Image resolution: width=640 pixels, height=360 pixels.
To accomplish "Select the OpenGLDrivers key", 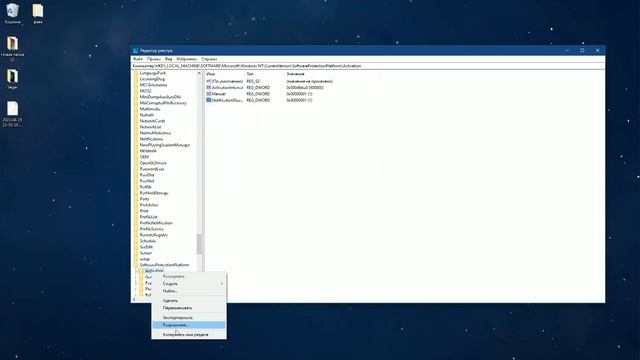I will pyautogui.click(x=153, y=163).
